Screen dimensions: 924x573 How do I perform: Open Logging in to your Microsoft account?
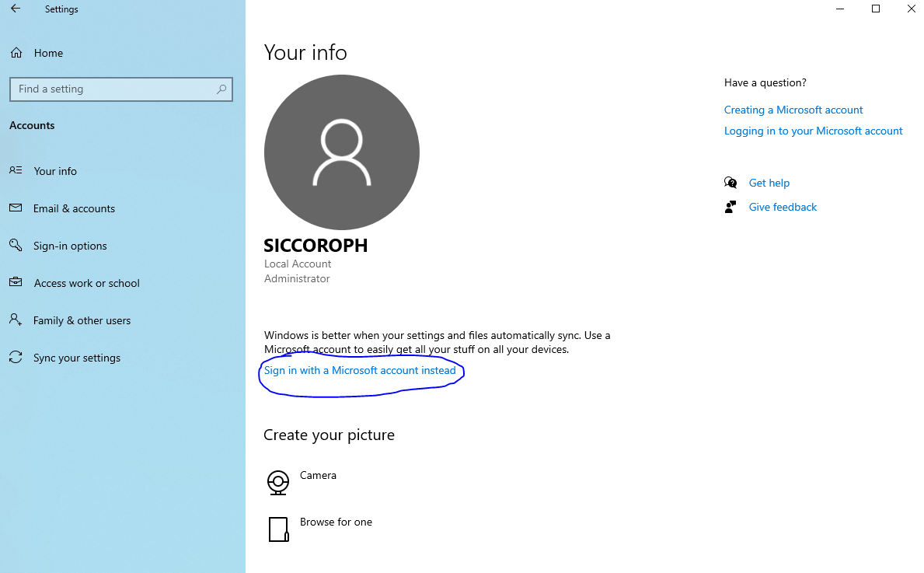813,131
